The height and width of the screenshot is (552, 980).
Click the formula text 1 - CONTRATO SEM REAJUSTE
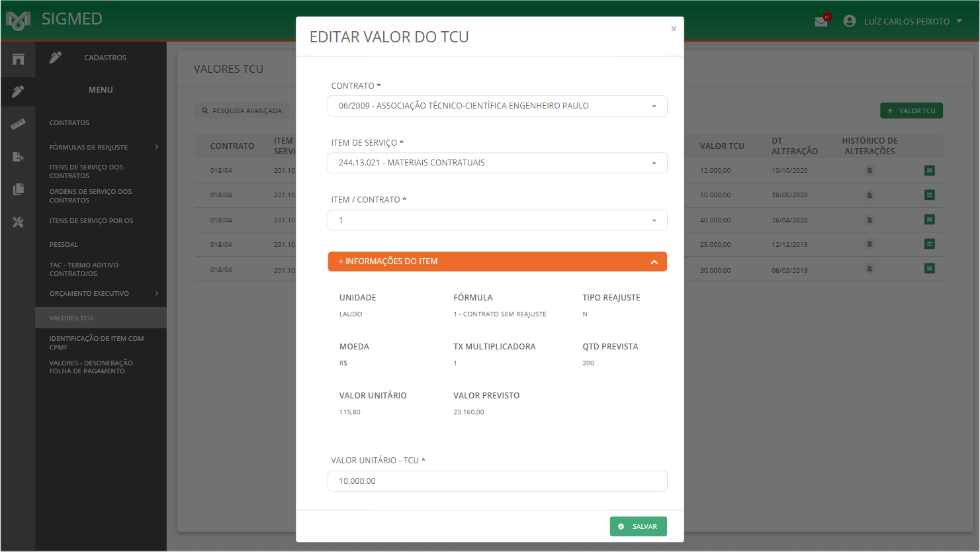point(500,314)
